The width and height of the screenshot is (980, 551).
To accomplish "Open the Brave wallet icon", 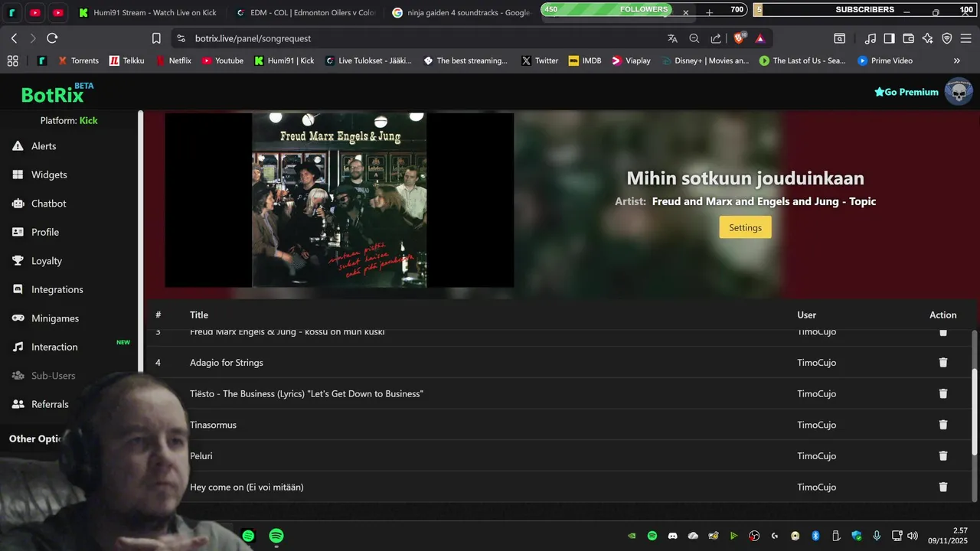I will 909,38.
